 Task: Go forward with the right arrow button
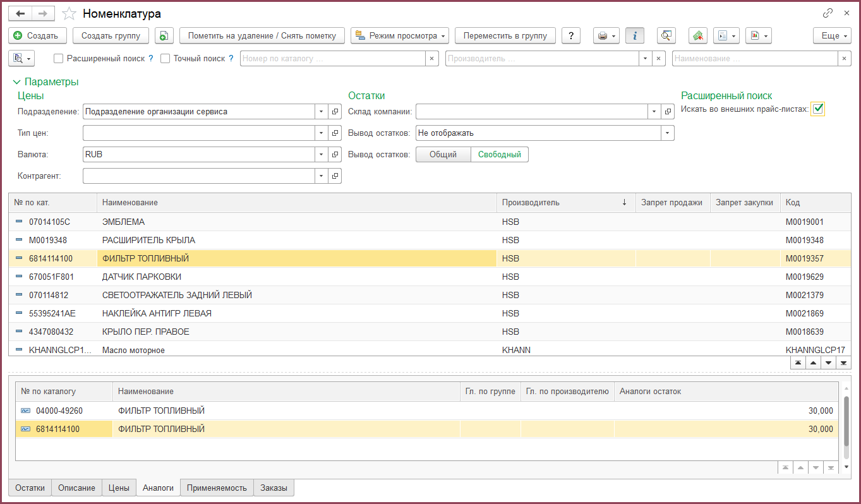pyautogui.click(x=43, y=13)
